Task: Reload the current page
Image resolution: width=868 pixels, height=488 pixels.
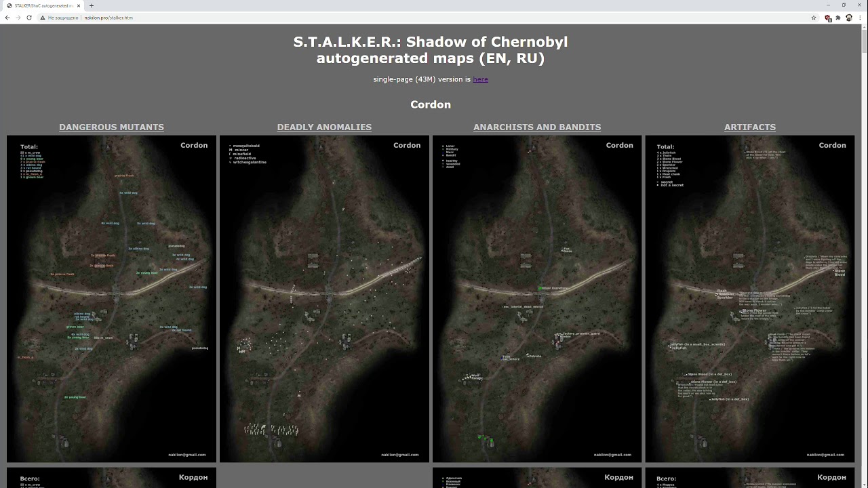Action: click(x=29, y=18)
